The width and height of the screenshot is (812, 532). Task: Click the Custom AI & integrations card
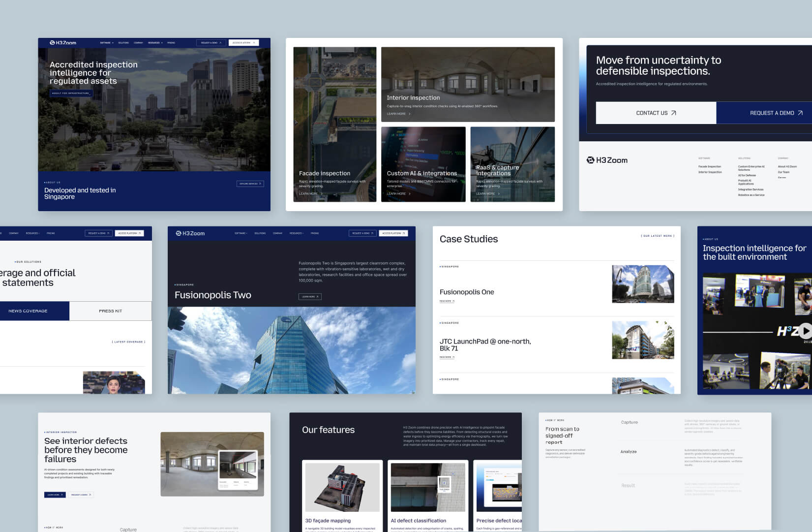tap(423, 164)
